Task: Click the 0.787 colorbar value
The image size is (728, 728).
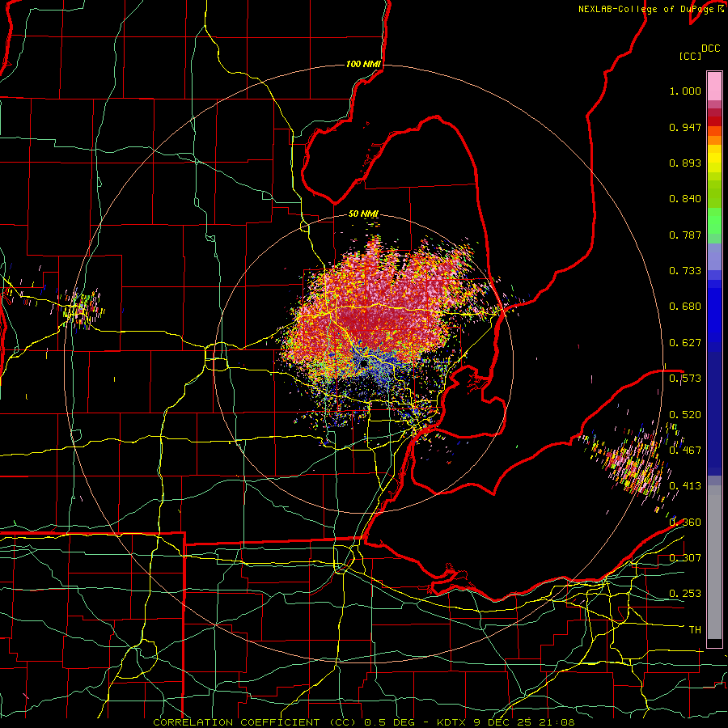Action: click(x=685, y=235)
